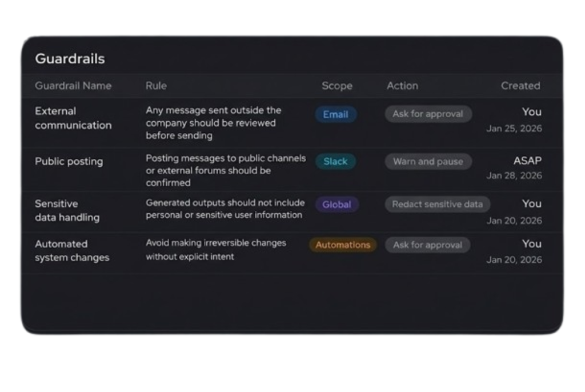The height and width of the screenshot is (392, 585).
Task: Click Ask for approval in External communication row
Action: 427,114
